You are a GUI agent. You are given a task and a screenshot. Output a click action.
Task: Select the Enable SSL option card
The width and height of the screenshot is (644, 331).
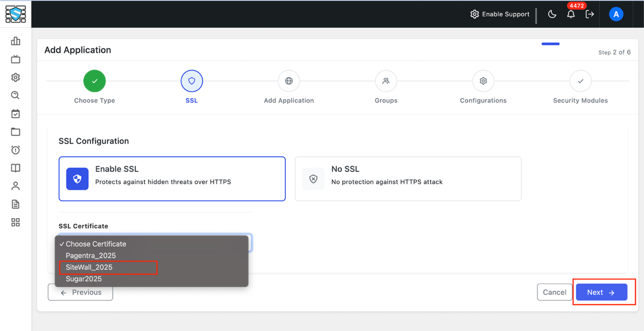[x=172, y=179]
